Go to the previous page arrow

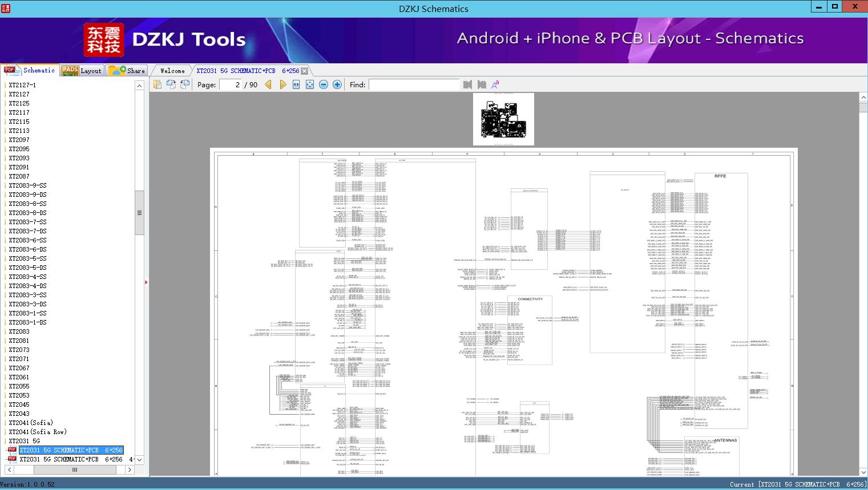[x=268, y=84]
